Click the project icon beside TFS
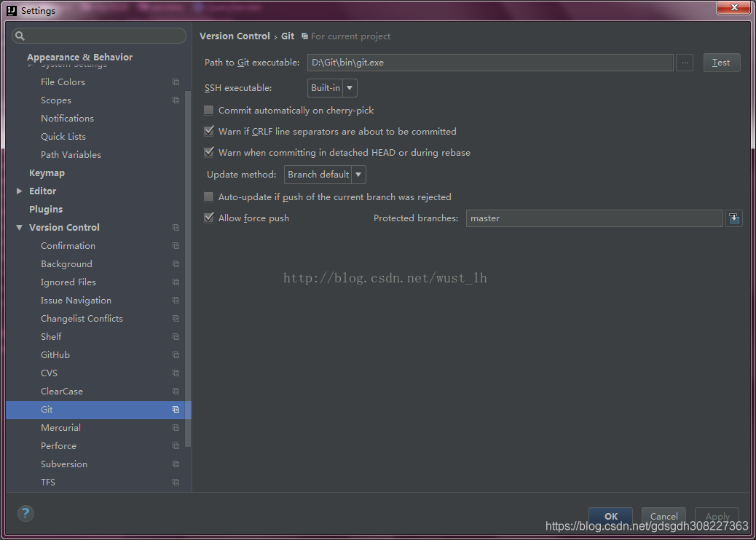The width and height of the screenshot is (756, 540). point(176,483)
